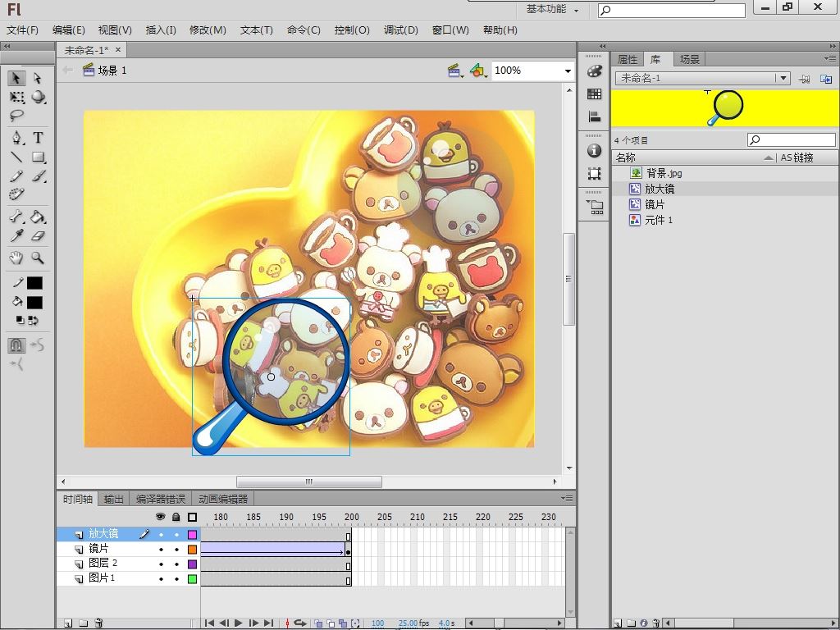Viewport: 840px width, 630px height.
Task: Select 背景.jpg in the library
Action: (x=664, y=173)
